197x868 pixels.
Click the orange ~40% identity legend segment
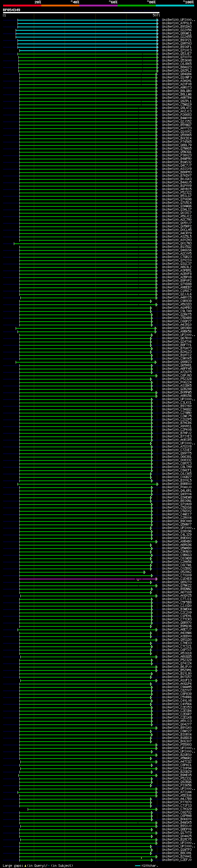point(60,6)
